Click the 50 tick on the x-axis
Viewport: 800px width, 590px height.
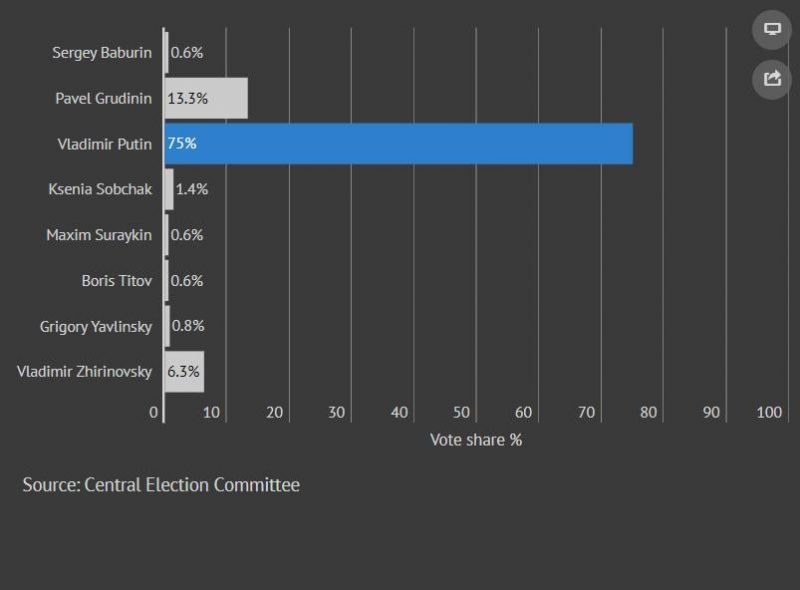coord(461,412)
